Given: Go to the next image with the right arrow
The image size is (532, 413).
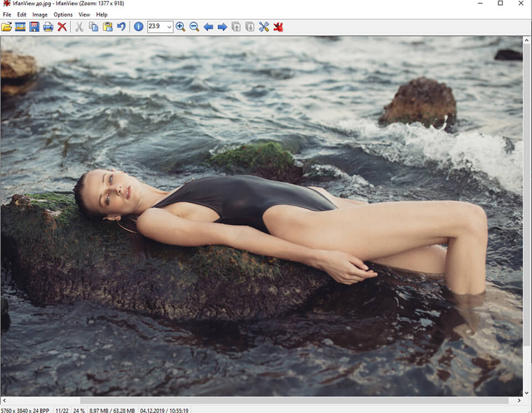Looking at the screenshot, I should [x=222, y=27].
